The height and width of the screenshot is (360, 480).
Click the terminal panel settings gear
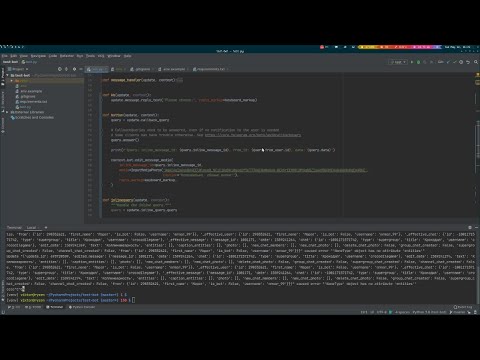point(470,227)
